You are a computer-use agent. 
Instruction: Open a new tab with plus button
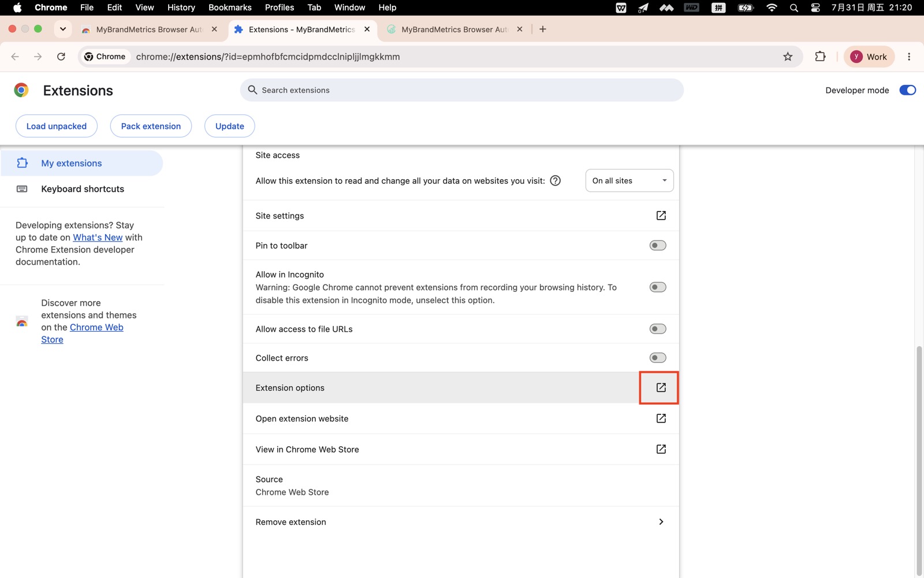coord(542,29)
